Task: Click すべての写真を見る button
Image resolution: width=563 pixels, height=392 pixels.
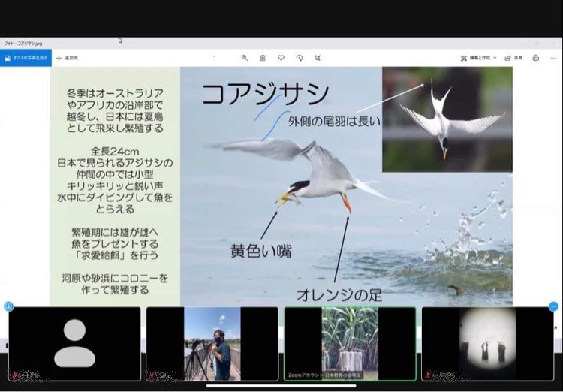Action: pyautogui.click(x=26, y=58)
